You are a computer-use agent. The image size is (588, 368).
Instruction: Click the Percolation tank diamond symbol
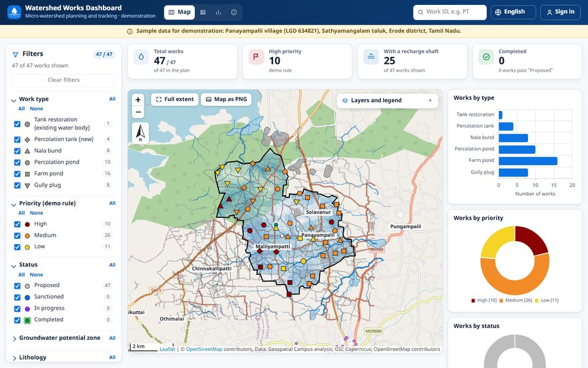point(28,140)
